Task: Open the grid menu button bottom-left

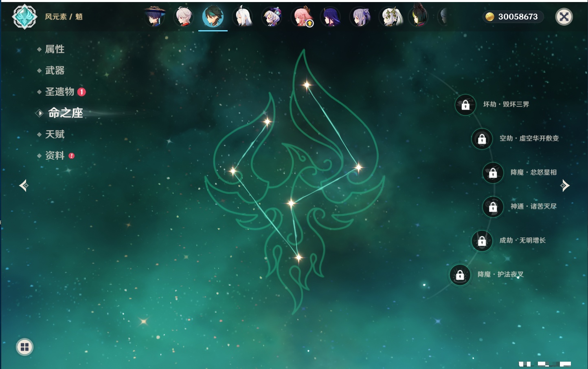Action: click(24, 347)
